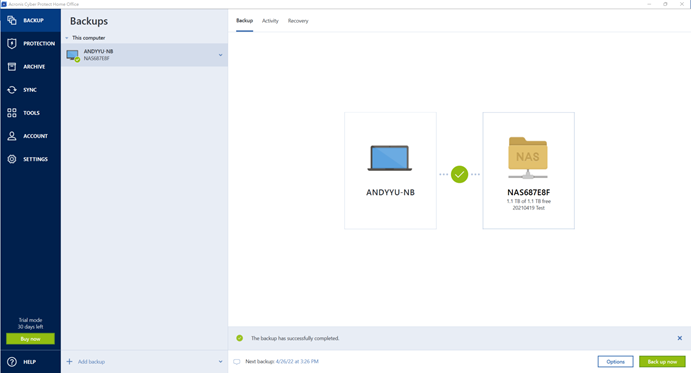Screen dimensions: 691x373
Task: Open the Sync section
Action: click(30, 90)
